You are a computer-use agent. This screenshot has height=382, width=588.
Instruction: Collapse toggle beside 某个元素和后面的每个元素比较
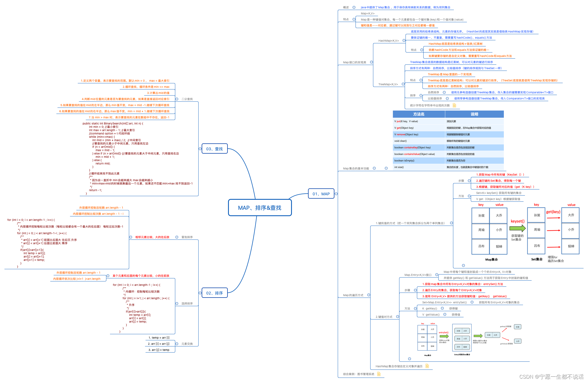(108, 276)
